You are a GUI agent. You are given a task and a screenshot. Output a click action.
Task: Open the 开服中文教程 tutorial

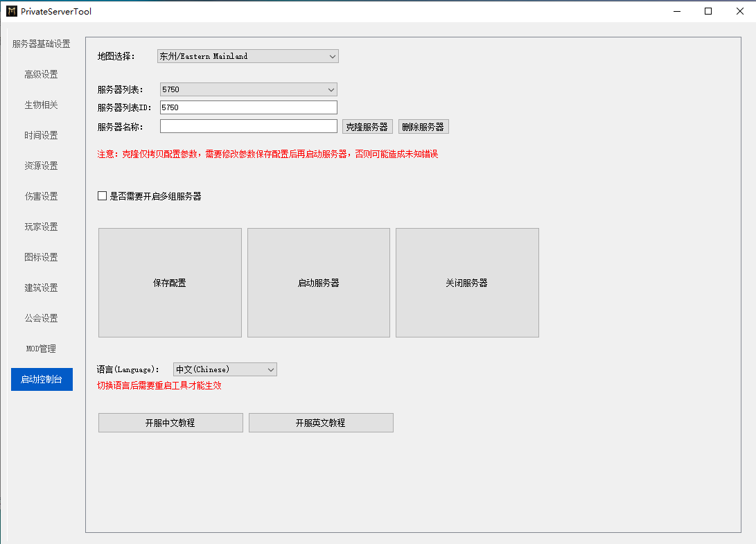pyautogui.click(x=170, y=423)
